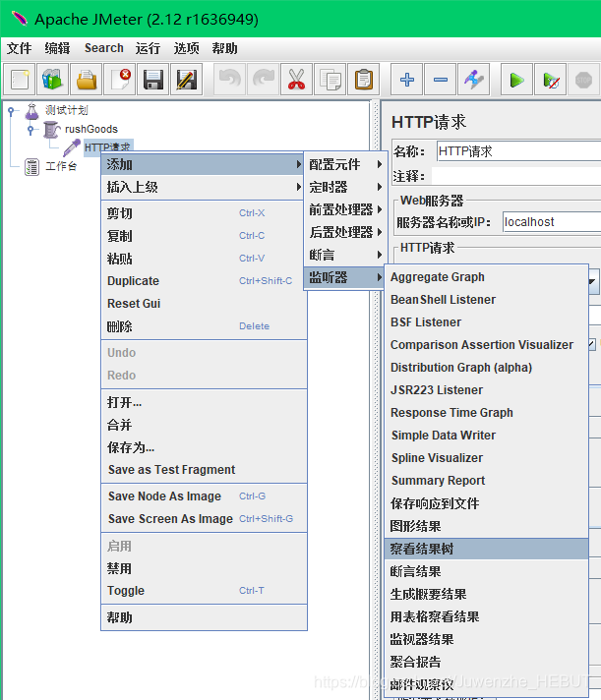Select 删除 in context menu
The width and height of the screenshot is (601, 700).
point(204,326)
